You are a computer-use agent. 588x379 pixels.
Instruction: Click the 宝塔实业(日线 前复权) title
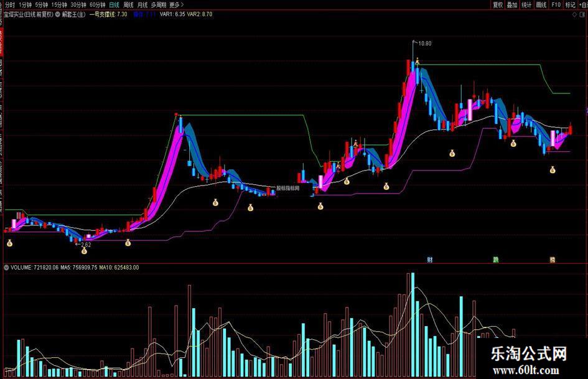click(29, 14)
